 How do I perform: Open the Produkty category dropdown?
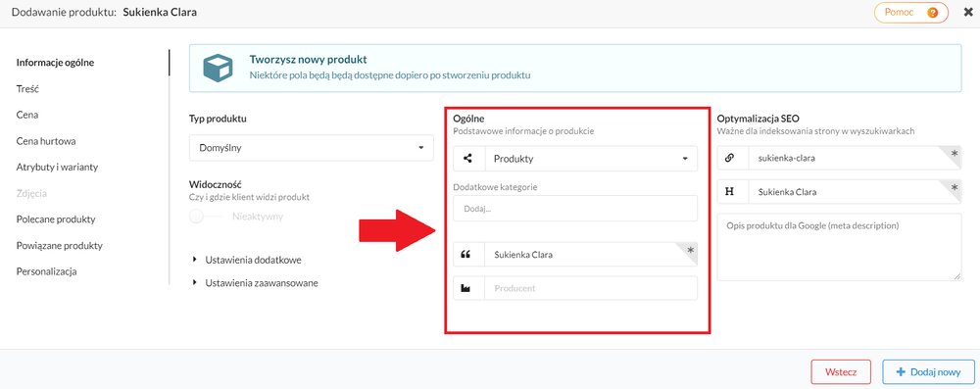coord(591,158)
